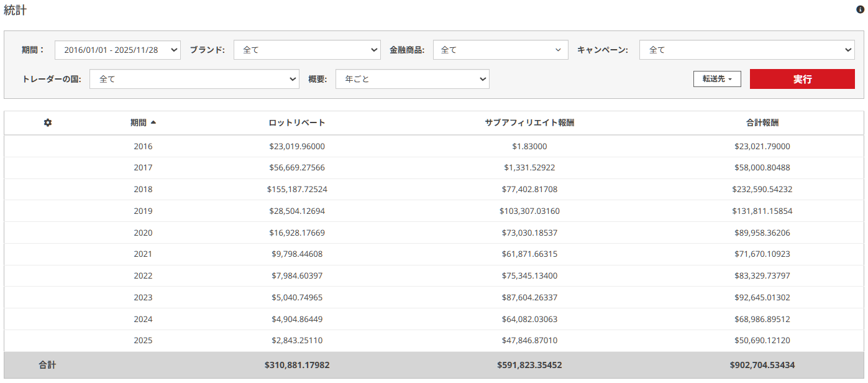This screenshot has height=383, width=868.
Task: Sort by サブアフィリエイト報酬 column header
Action: pyautogui.click(x=529, y=123)
